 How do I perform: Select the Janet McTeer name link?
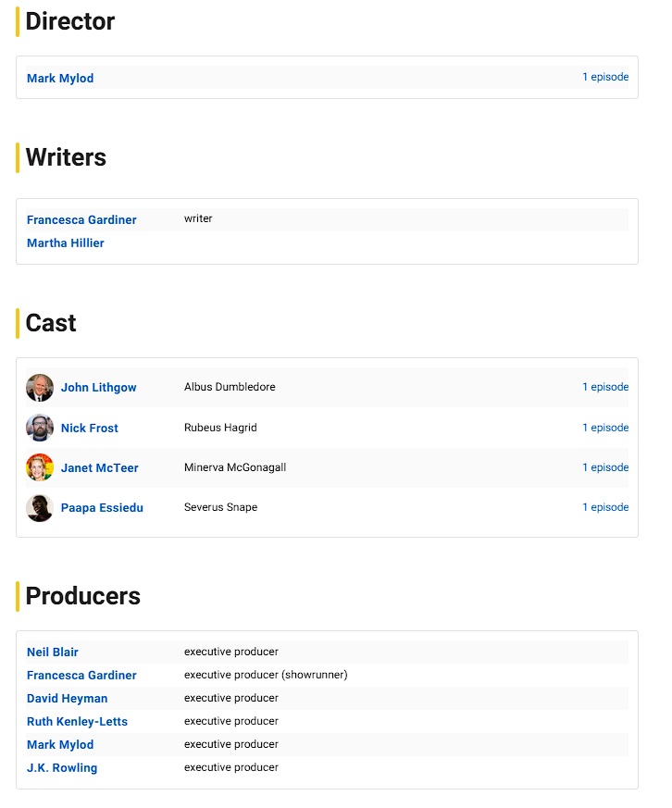click(x=100, y=468)
